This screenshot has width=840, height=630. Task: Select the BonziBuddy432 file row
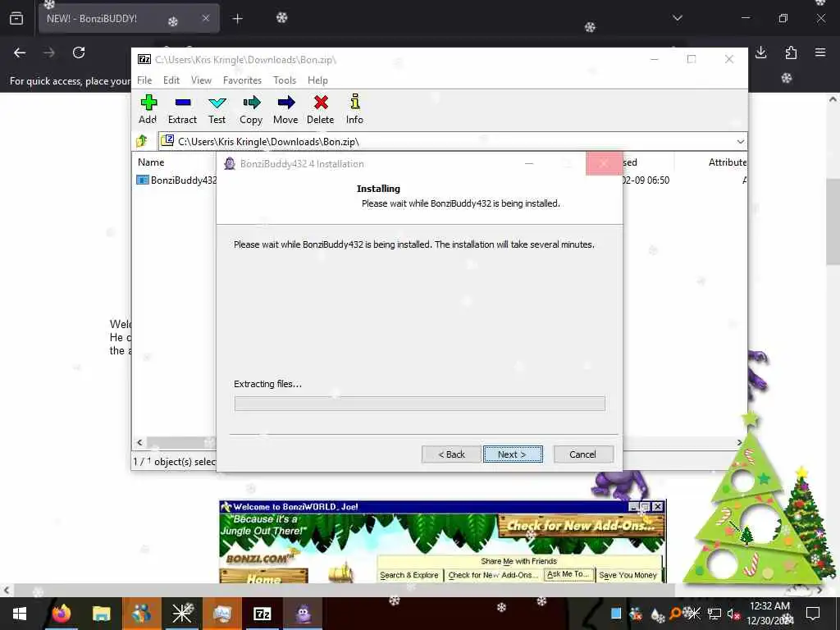pyautogui.click(x=177, y=180)
